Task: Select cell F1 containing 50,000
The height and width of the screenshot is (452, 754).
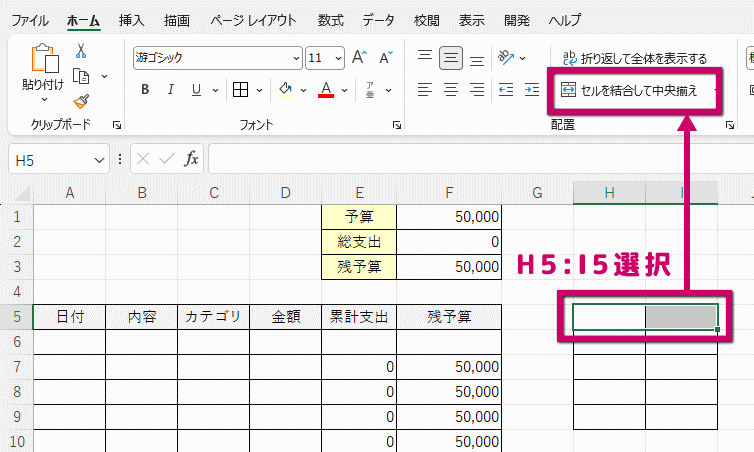Action: [x=448, y=215]
